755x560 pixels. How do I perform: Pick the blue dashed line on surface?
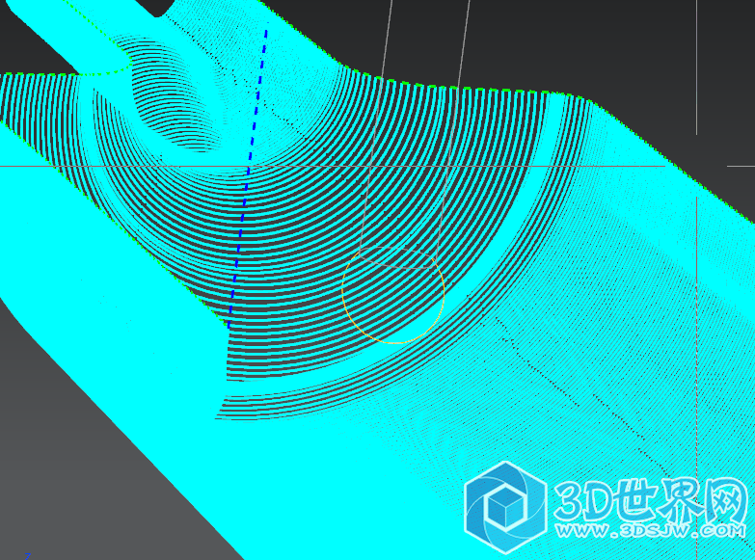click(x=248, y=176)
